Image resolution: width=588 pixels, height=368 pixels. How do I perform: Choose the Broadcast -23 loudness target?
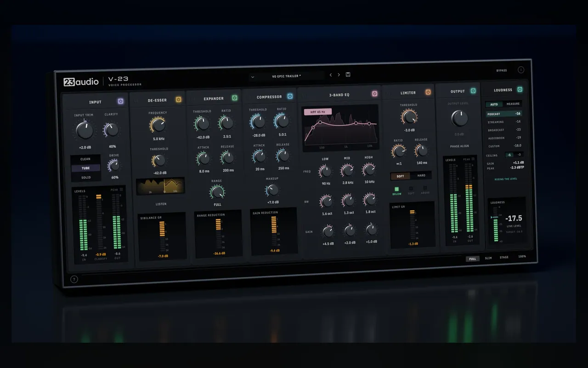[504, 130]
